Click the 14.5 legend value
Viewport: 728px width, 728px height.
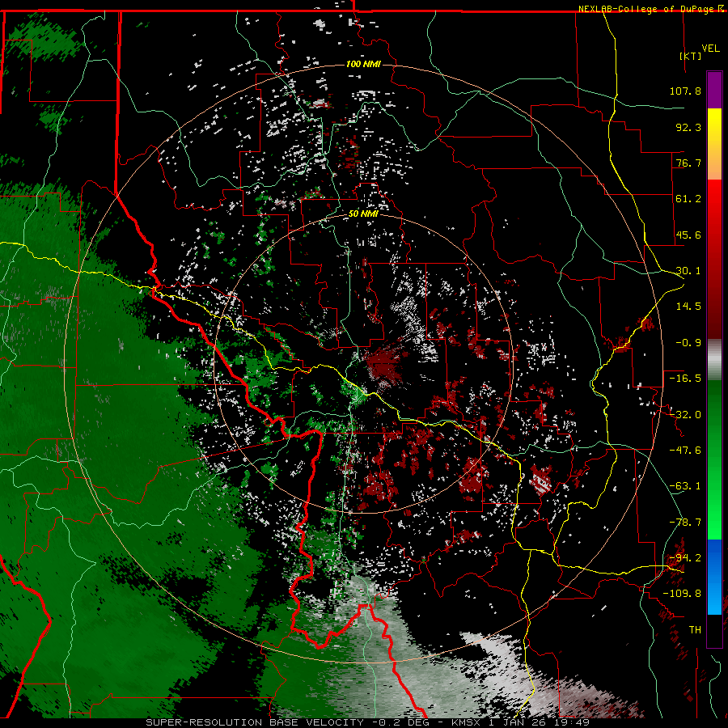pos(688,307)
